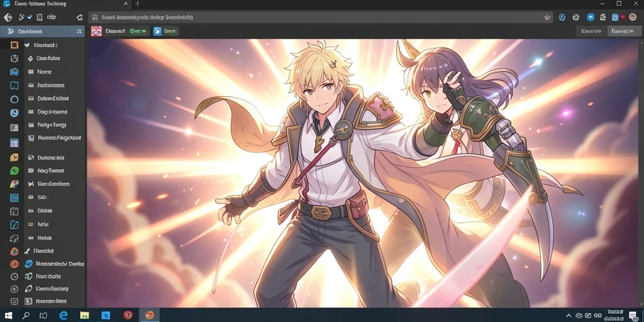Open the Windows Start menu
Image resolution: width=644 pixels, height=322 pixels.
point(8,316)
